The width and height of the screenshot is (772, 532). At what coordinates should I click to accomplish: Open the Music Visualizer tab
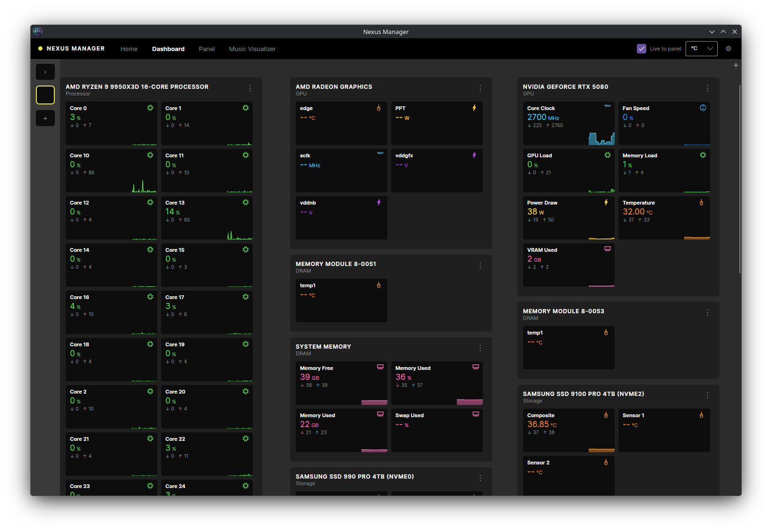(x=252, y=49)
